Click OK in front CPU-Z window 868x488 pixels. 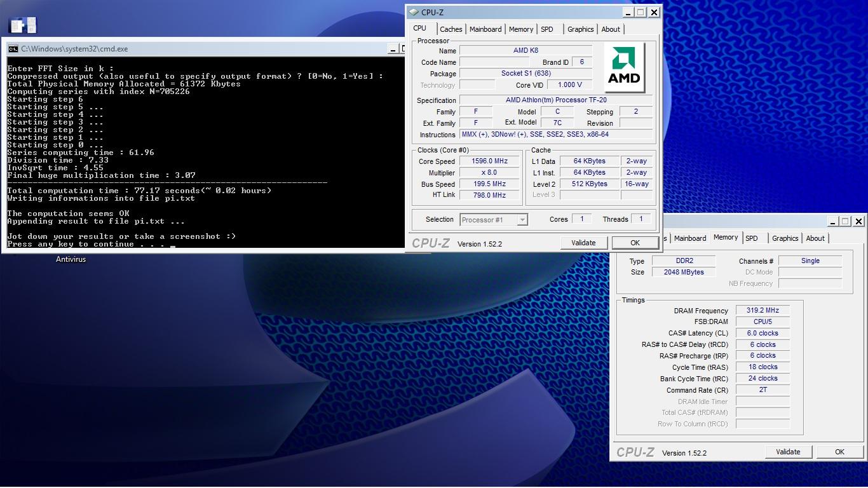tap(635, 243)
